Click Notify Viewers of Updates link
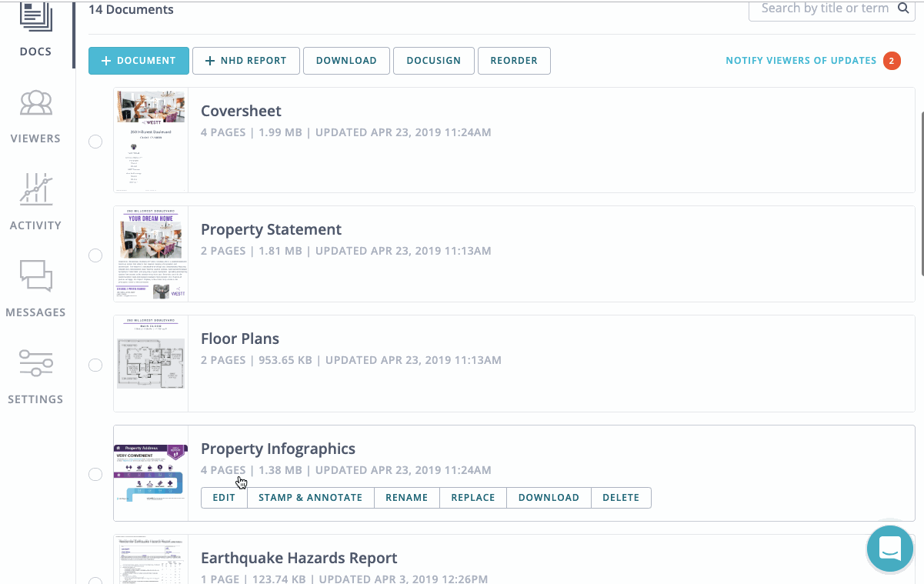 pyautogui.click(x=800, y=61)
